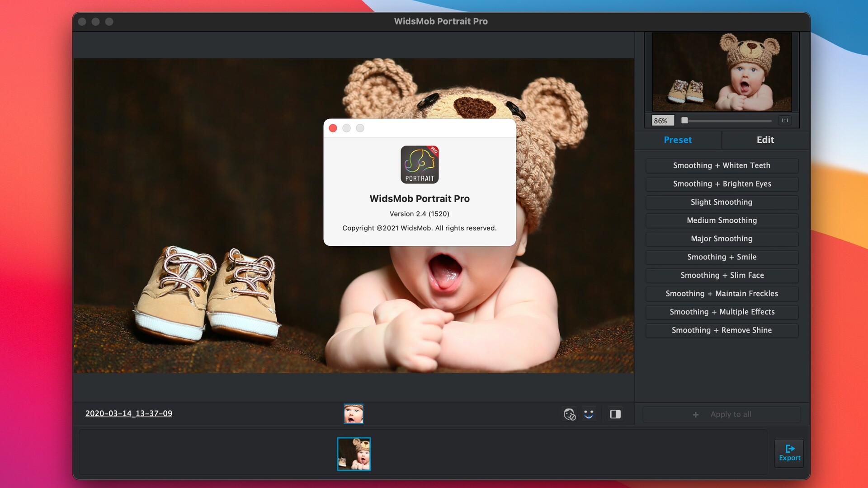Click the WidsMob Portrait Pro app icon

pos(420,165)
